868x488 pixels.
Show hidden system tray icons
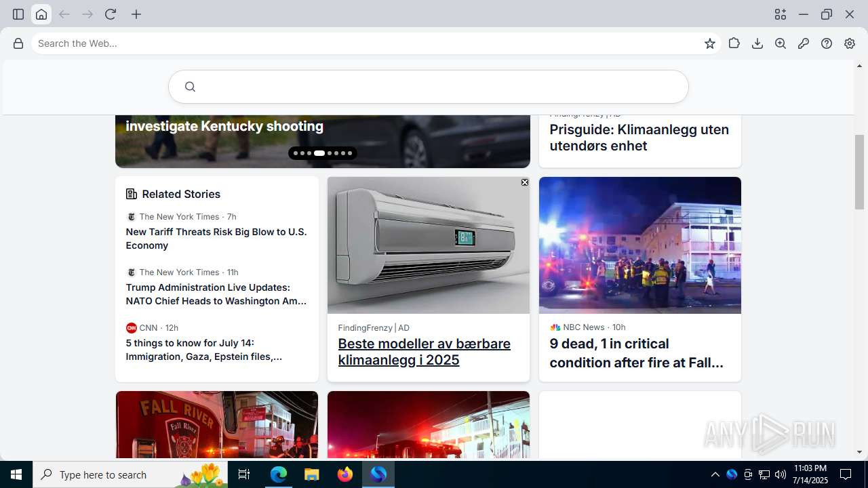click(x=715, y=474)
